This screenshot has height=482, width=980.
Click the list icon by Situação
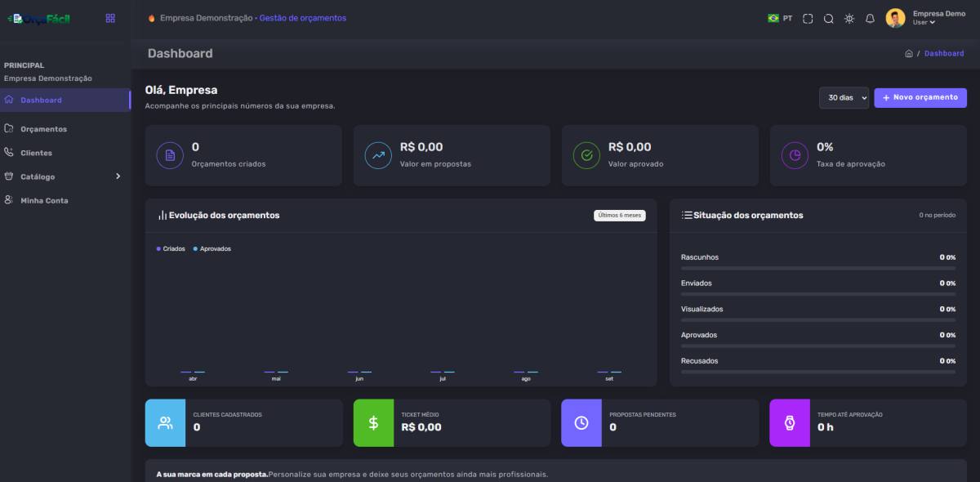[687, 215]
